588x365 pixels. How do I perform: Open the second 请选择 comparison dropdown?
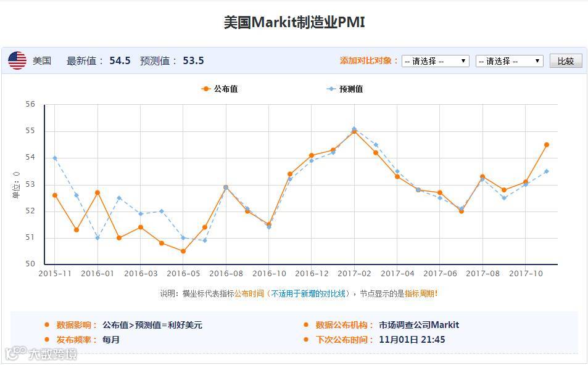click(x=509, y=60)
